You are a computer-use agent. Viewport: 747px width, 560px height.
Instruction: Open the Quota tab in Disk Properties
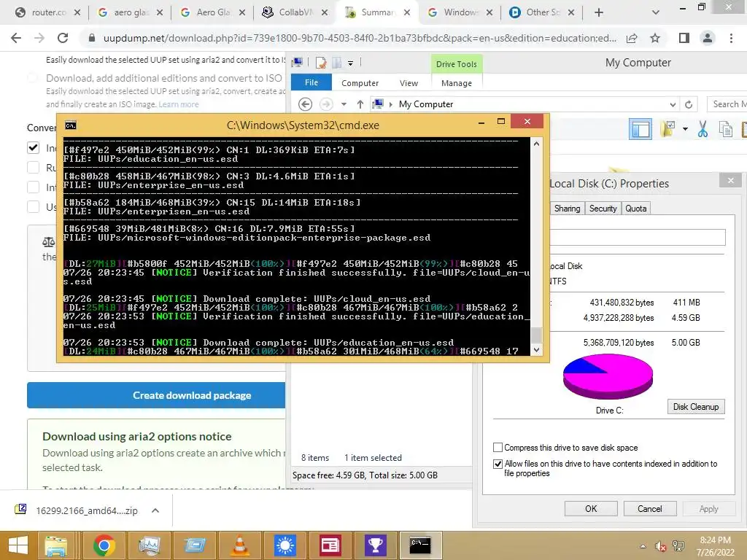click(636, 209)
